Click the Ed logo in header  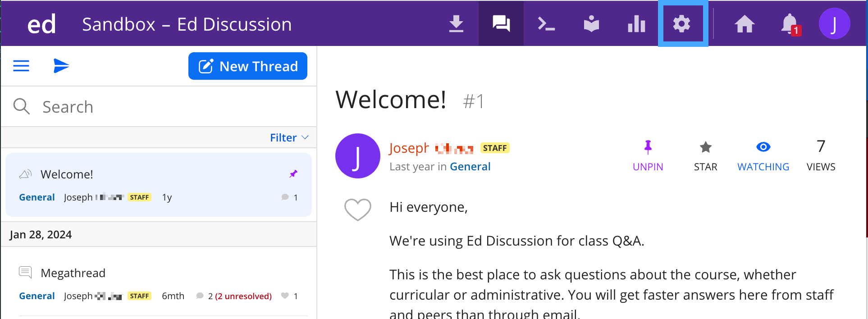[x=41, y=24]
